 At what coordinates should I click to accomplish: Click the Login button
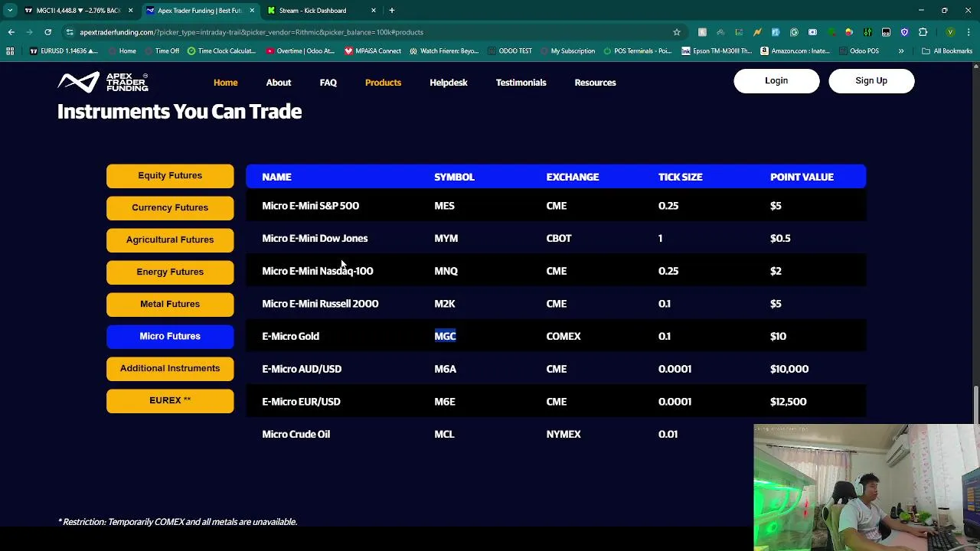point(776,81)
